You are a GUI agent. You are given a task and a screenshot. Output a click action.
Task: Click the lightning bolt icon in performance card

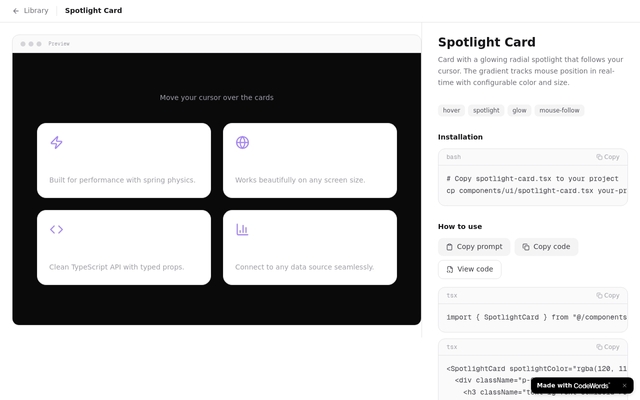click(x=56, y=142)
